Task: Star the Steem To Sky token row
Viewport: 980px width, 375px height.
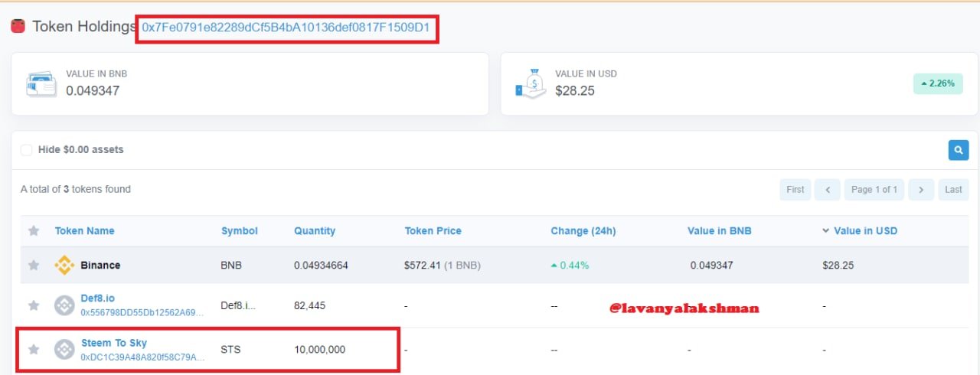Action: (x=34, y=350)
